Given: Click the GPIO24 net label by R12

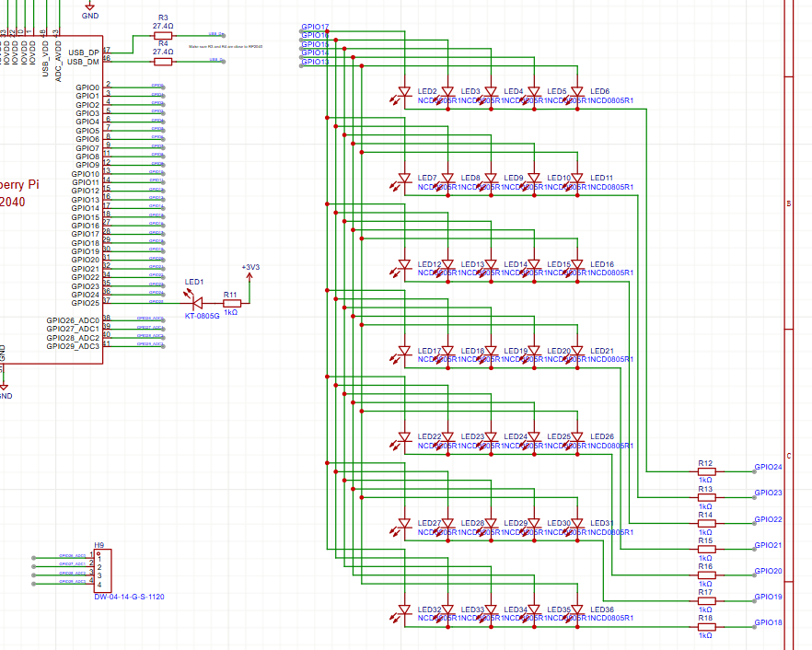Looking at the screenshot, I should coord(768,467).
